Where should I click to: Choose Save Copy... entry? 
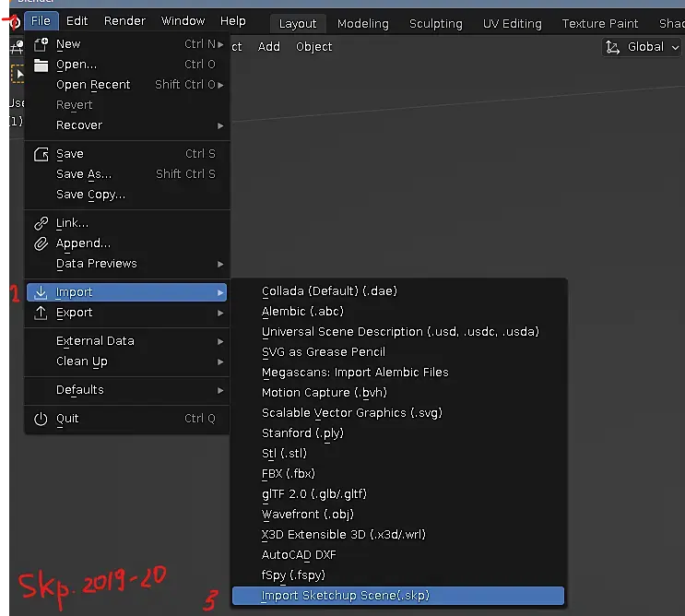pyautogui.click(x=127, y=195)
